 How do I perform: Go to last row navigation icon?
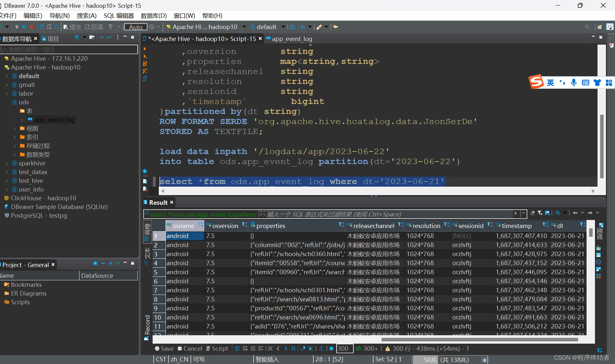293,348
